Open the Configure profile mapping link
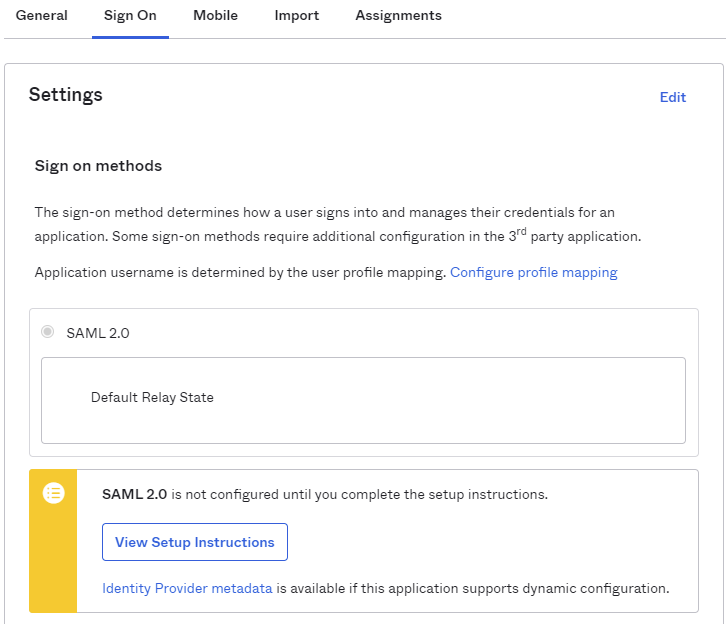 (533, 272)
